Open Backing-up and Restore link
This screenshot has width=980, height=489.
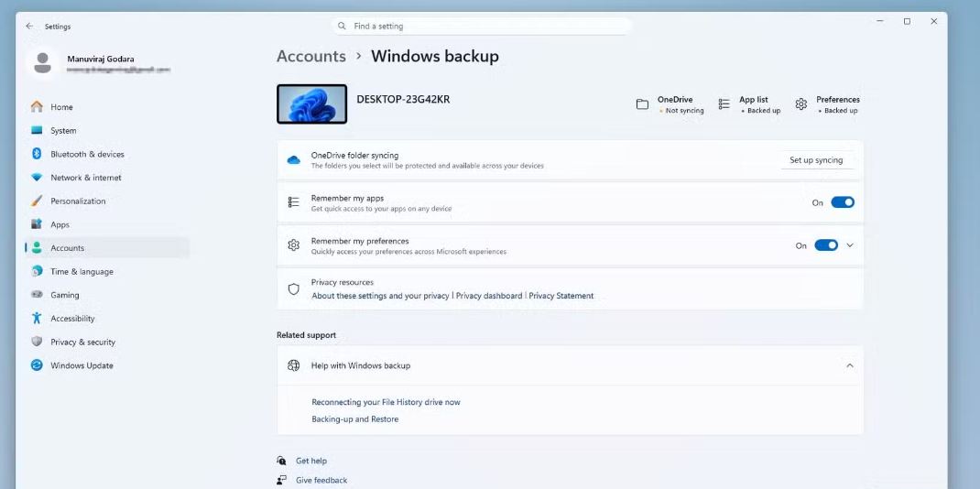[355, 419]
